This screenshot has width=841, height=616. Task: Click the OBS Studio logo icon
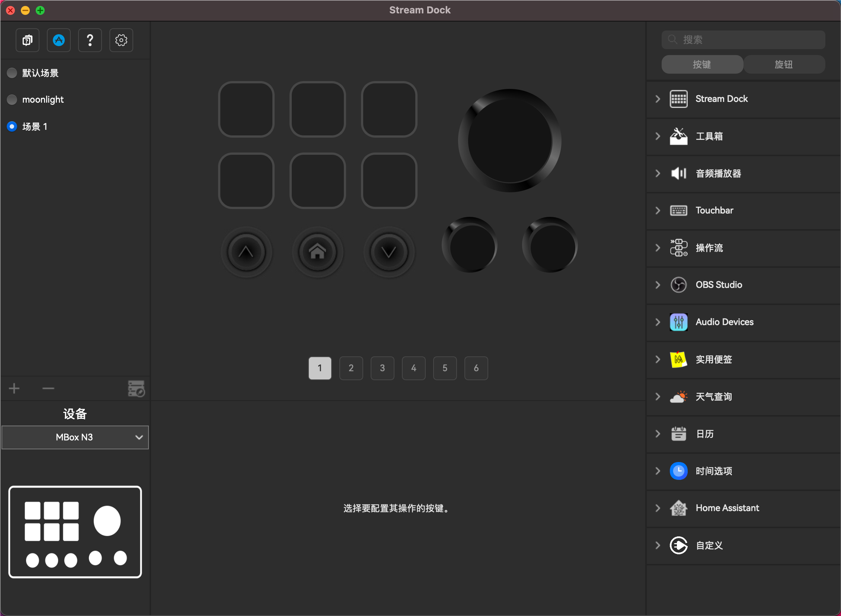(x=678, y=285)
